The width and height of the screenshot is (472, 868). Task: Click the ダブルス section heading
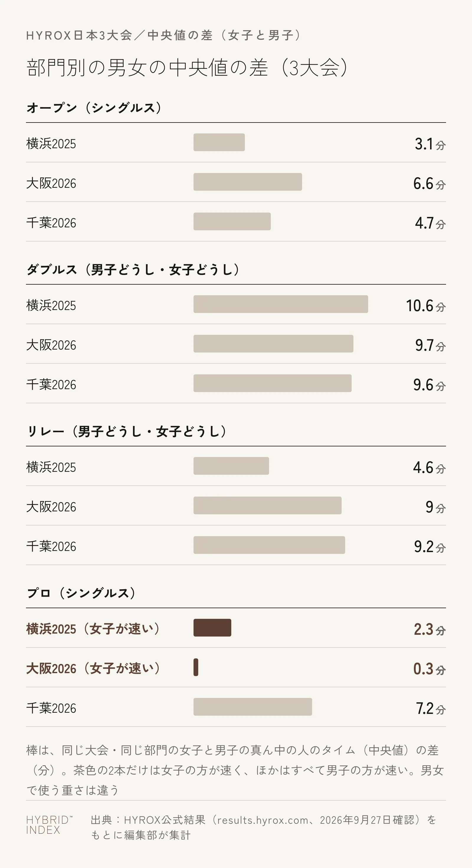click(x=133, y=270)
